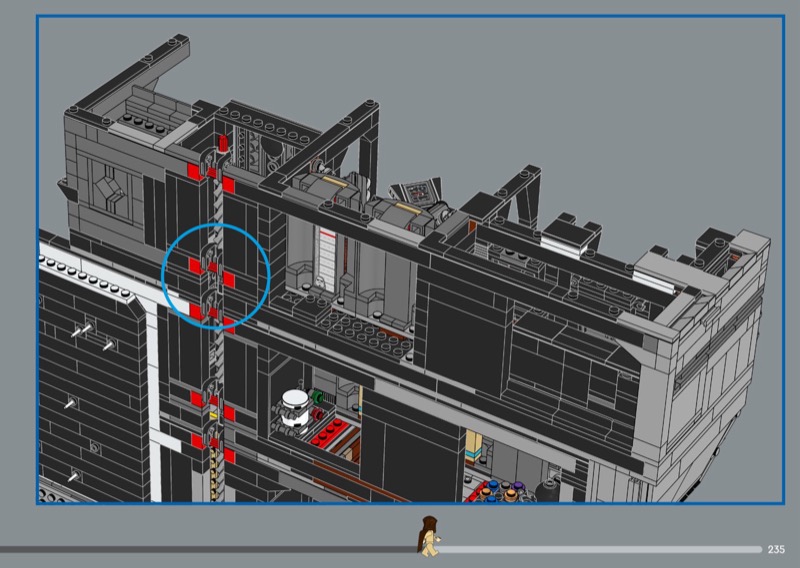
Task: Click the page number 235
Action: 777,549
